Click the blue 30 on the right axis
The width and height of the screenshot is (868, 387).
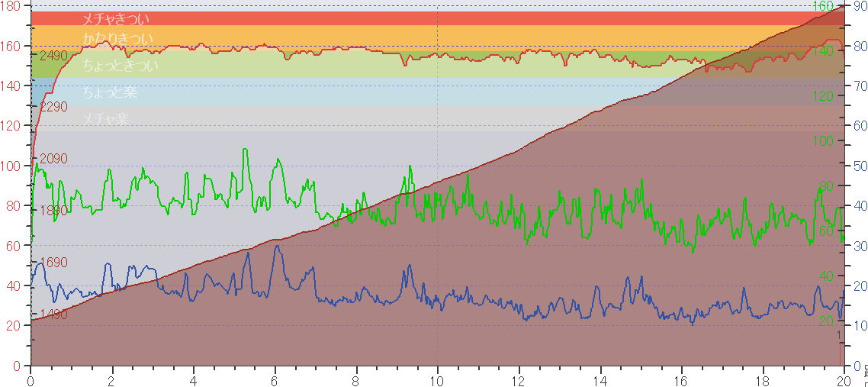[x=860, y=246]
